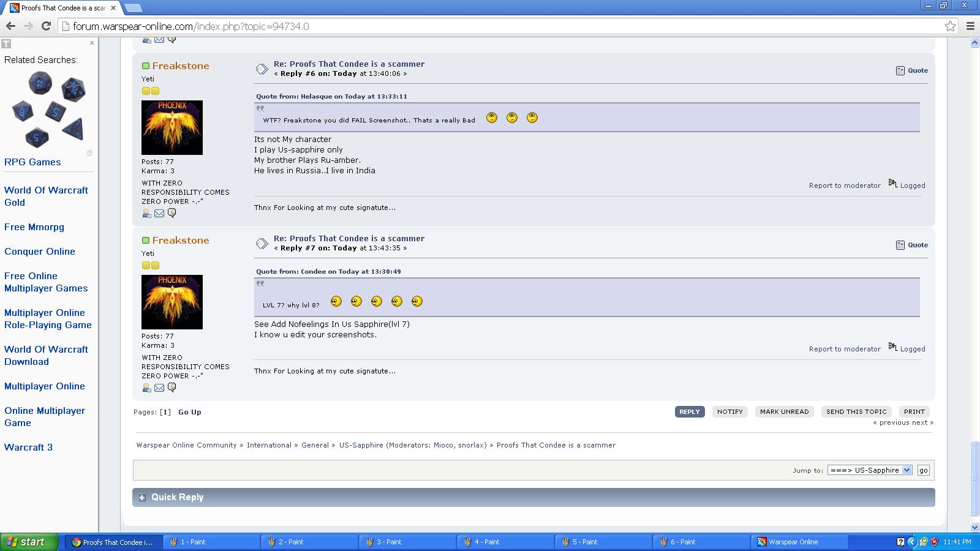
Task: Open a new browser tab
Action: pos(134,8)
